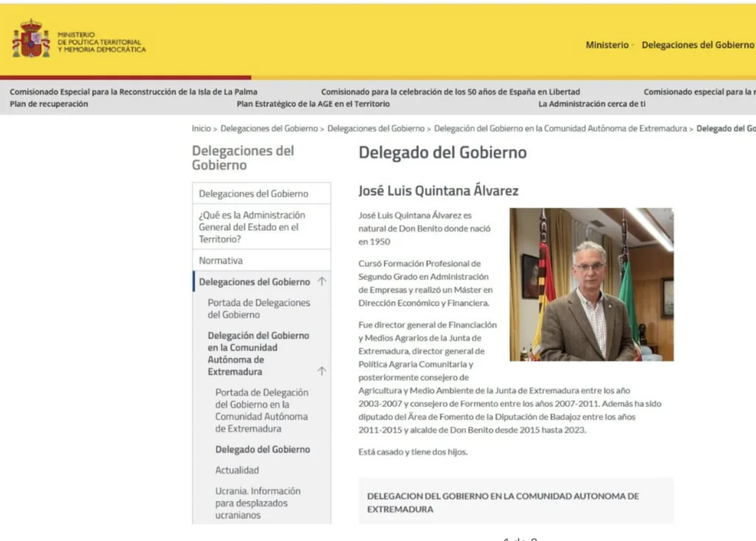The width and height of the screenshot is (756, 541).
Task: Open Portada de Delegaciones del Gobierno
Action: coord(259,309)
